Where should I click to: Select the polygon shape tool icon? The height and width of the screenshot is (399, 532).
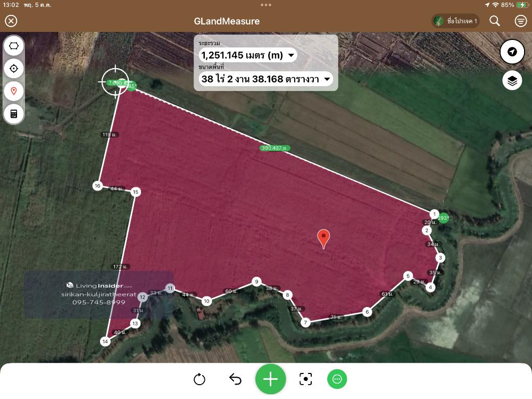click(14, 46)
